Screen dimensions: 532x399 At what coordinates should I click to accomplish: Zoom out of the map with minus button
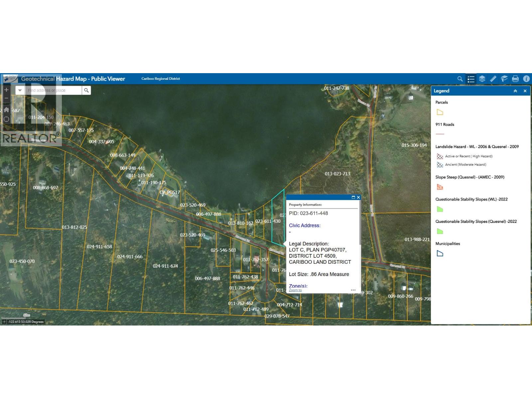point(6,98)
